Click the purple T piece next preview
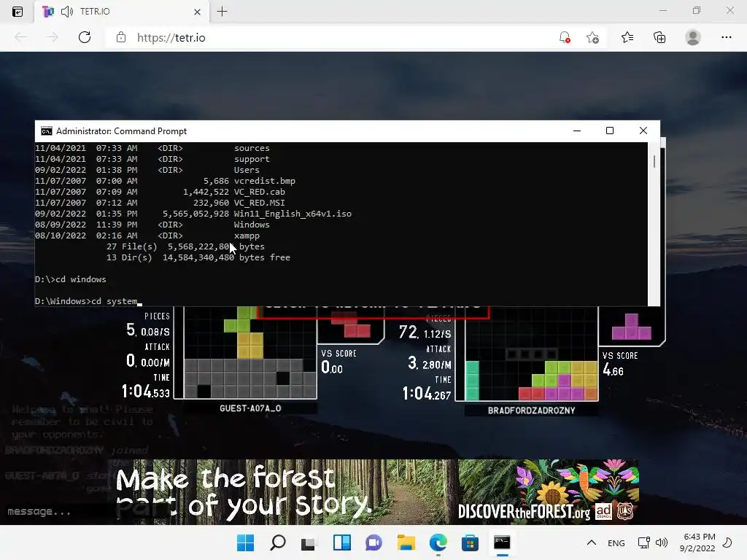 coord(632,326)
